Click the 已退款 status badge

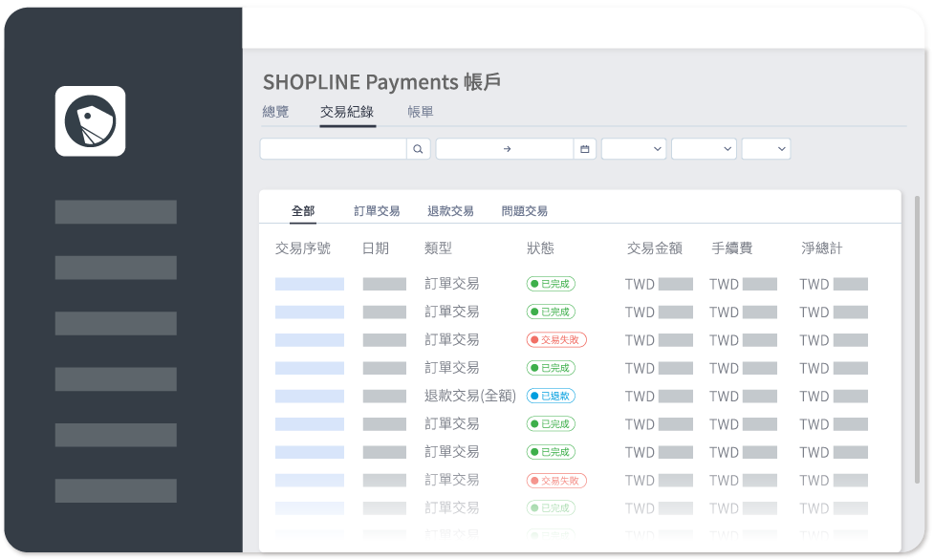click(x=551, y=397)
